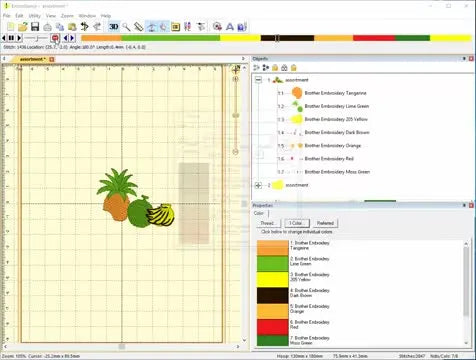Toggle the highlighted hand select tool
476x360 pixels.
click(163, 27)
